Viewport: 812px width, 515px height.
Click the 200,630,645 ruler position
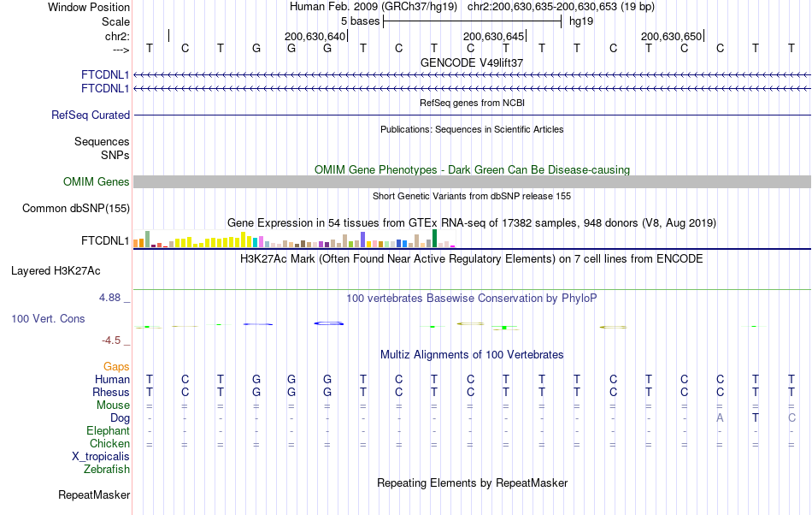[x=493, y=36]
